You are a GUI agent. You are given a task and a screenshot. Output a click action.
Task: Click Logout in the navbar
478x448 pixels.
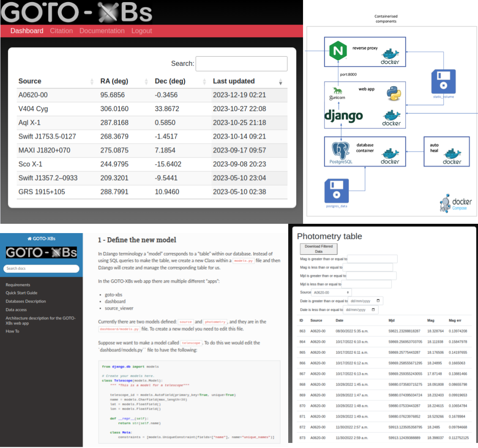[x=142, y=31]
